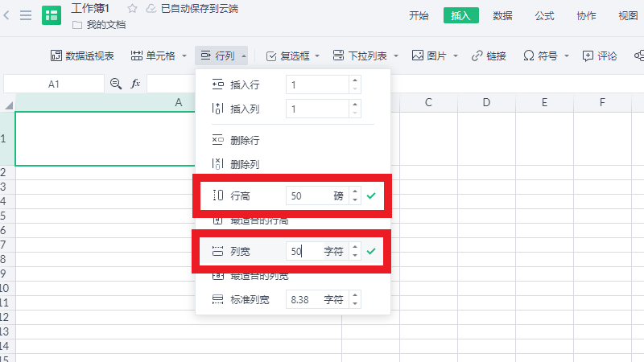This screenshot has width=644, height=362.
Task: Switch to the 数据 tab
Action: [503, 15]
